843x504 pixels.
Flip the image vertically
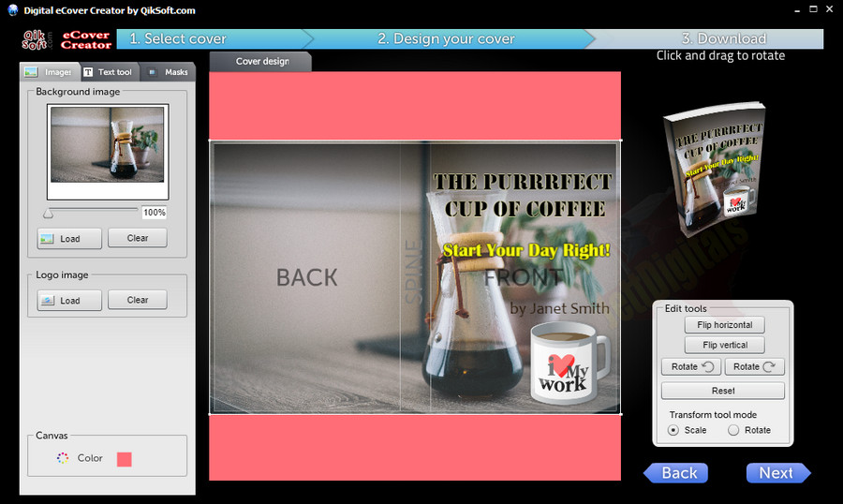[x=724, y=345]
